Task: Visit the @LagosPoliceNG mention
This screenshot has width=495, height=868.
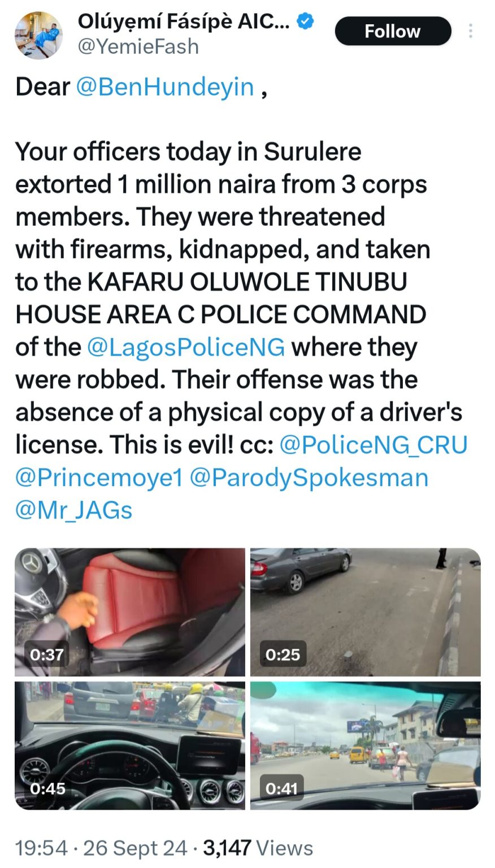Action: point(186,347)
